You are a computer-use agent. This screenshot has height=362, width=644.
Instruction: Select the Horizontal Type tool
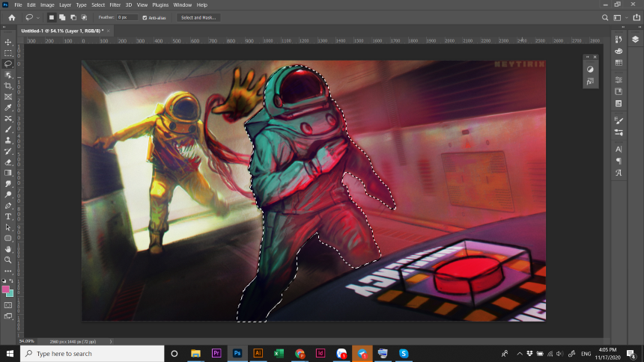point(8,216)
